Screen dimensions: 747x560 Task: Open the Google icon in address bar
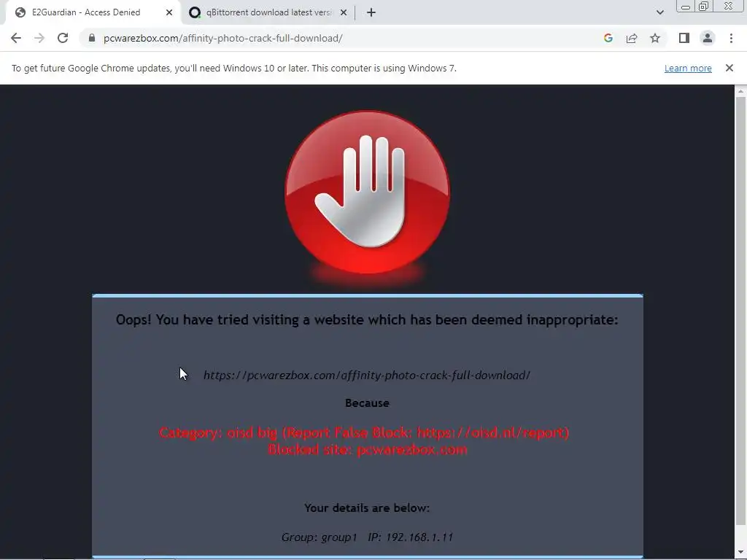tap(608, 38)
